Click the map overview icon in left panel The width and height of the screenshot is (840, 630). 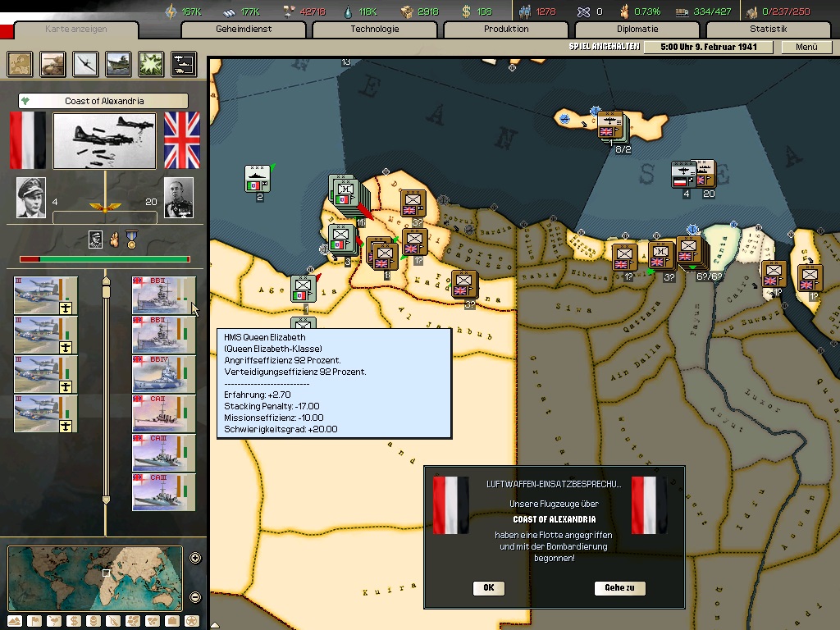(x=21, y=64)
